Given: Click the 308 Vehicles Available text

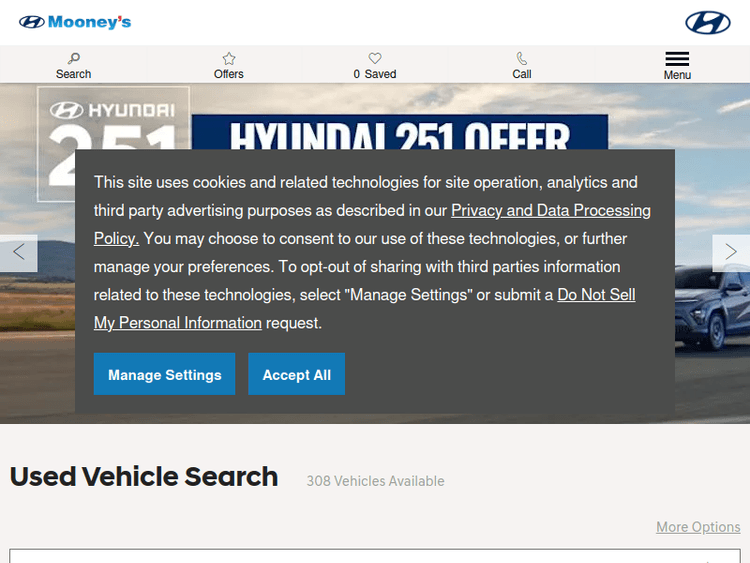Looking at the screenshot, I should (375, 481).
